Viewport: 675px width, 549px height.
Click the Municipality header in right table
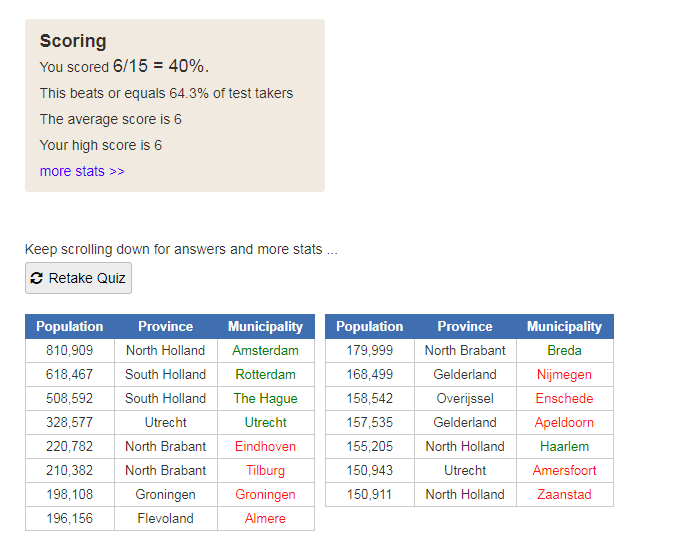[565, 326]
